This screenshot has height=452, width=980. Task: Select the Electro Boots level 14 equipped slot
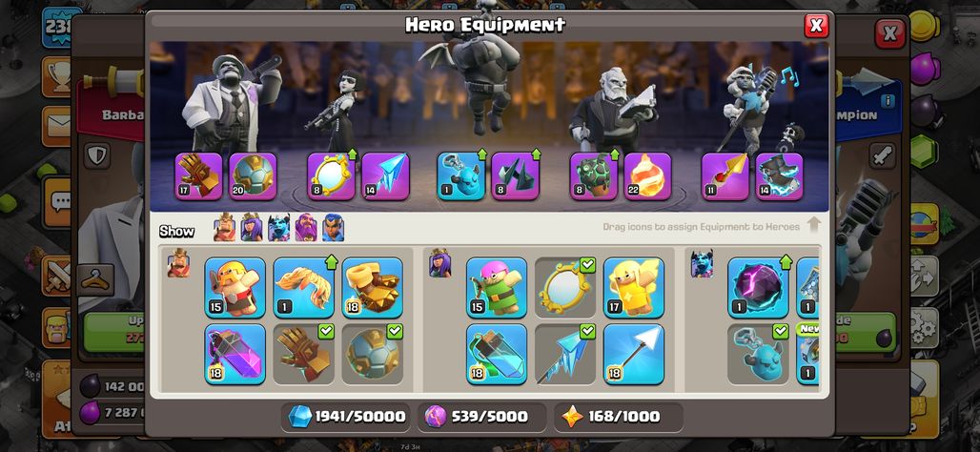click(779, 176)
